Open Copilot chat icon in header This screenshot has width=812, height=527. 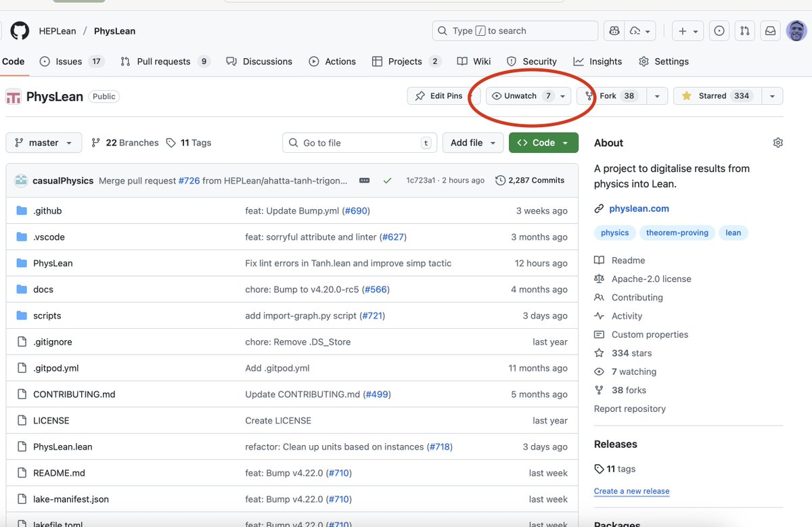pos(614,30)
